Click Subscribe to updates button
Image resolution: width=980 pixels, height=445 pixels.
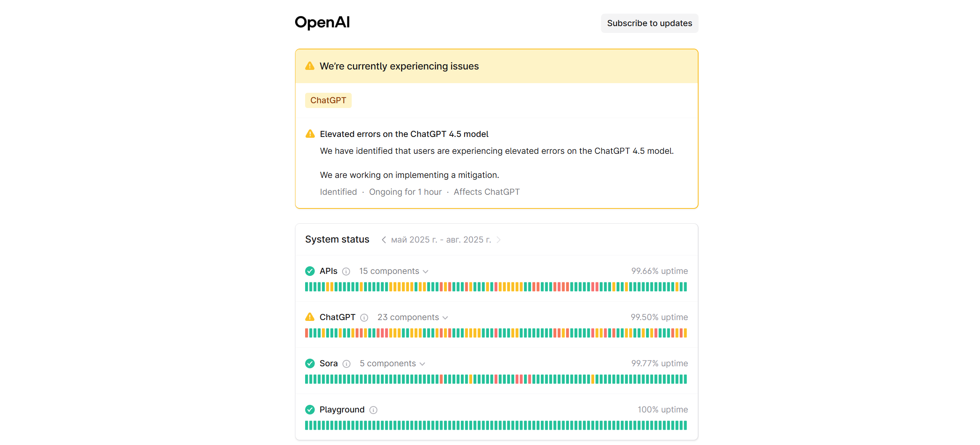point(649,23)
